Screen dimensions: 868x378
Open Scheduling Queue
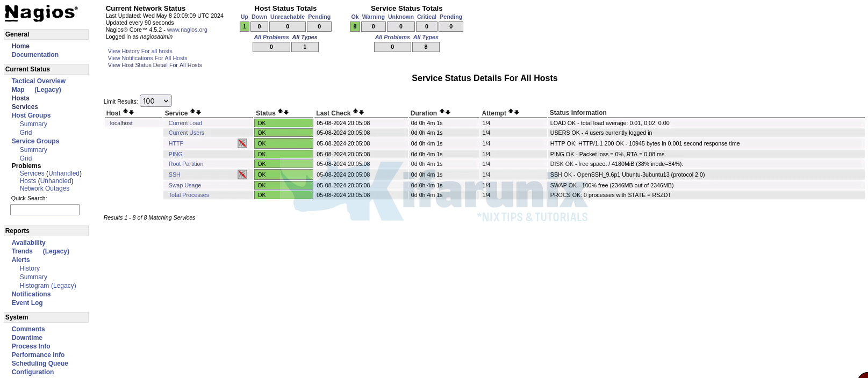(40, 364)
